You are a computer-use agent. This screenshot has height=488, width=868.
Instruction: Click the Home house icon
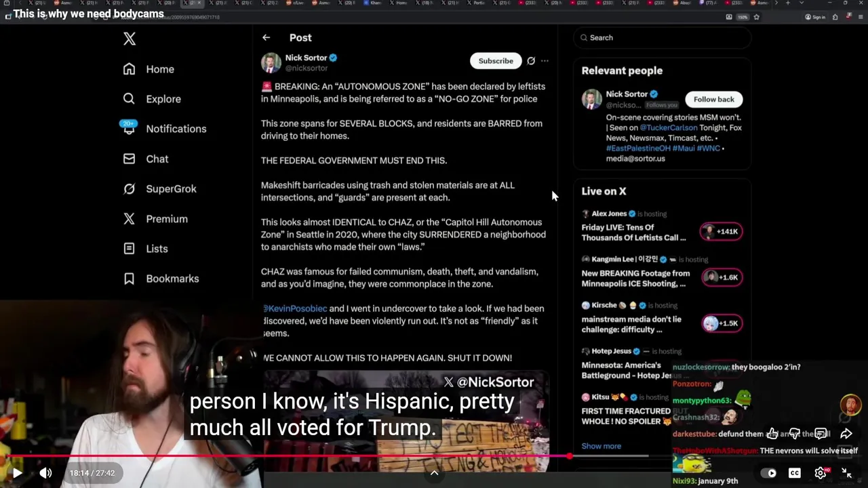tap(129, 69)
